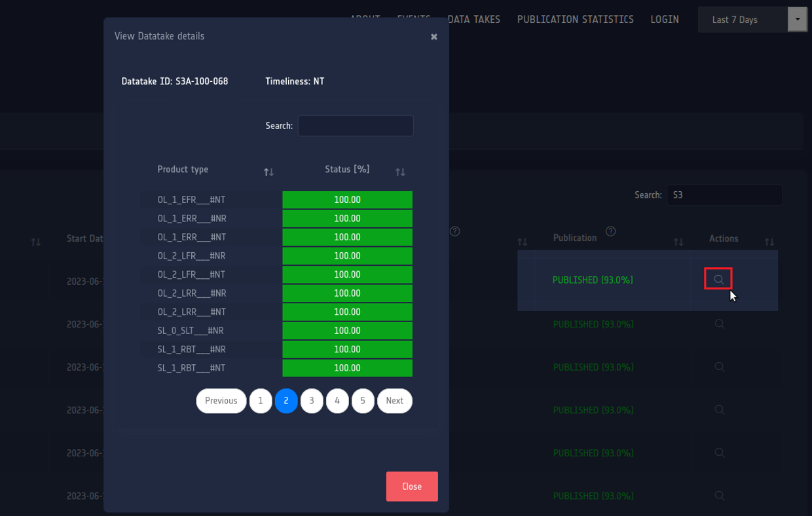Sort by Product type column arrows
The width and height of the screenshot is (812, 516).
coord(268,172)
